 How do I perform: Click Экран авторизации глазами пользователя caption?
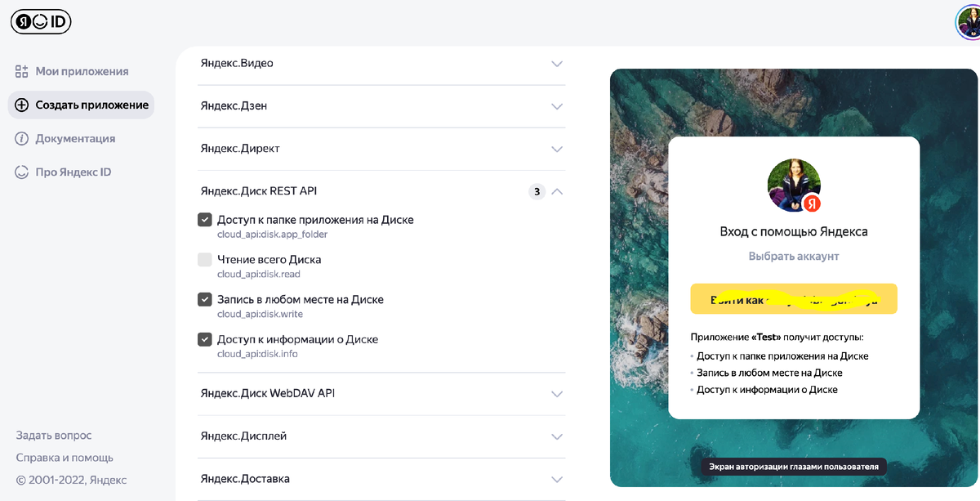pos(794,467)
